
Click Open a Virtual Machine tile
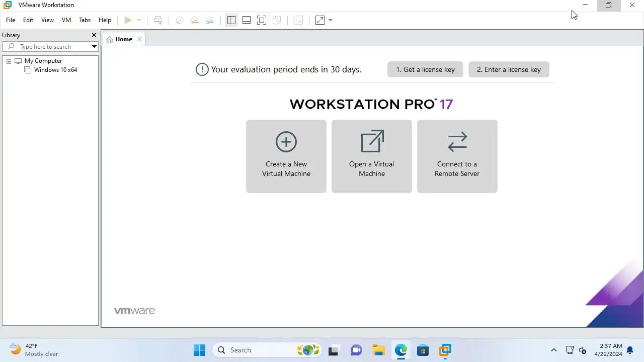click(372, 156)
